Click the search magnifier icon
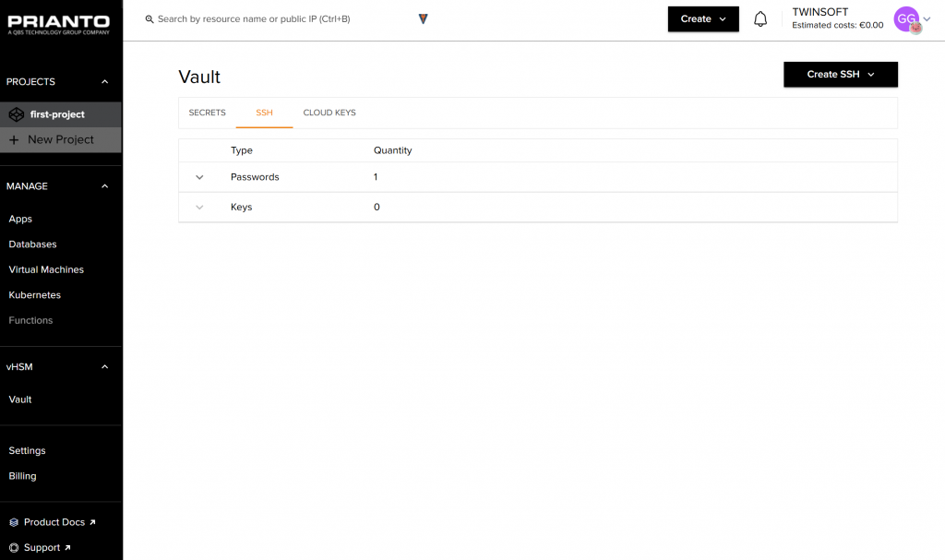 [x=150, y=19]
